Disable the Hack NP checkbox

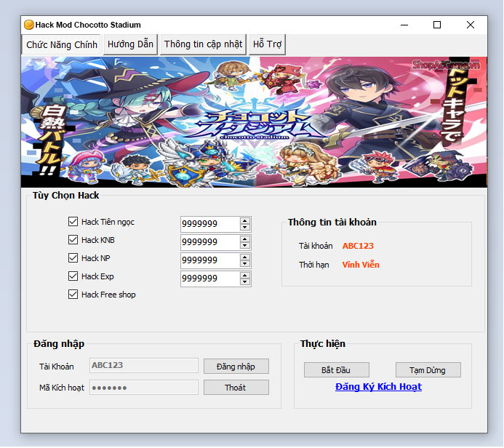click(x=73, y=257)
